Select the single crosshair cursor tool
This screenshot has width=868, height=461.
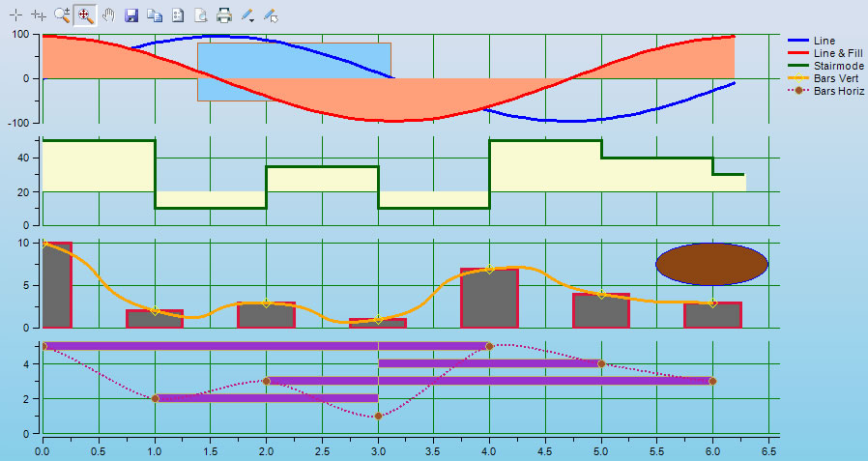click(15, 15)
